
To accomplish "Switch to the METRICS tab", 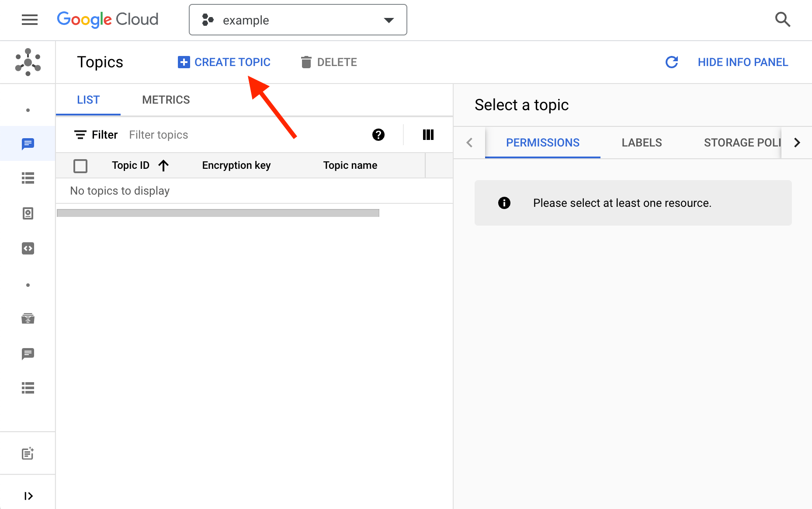I will point(166,100).
